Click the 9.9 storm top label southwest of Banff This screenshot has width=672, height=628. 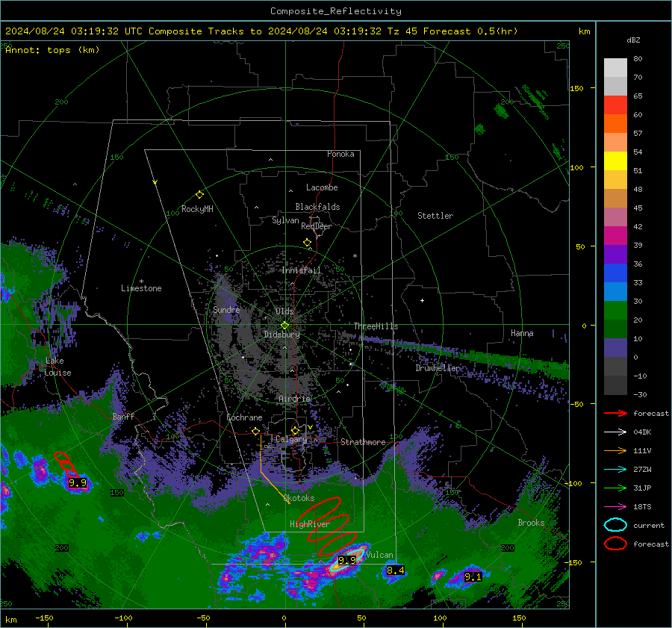[78, 482]
